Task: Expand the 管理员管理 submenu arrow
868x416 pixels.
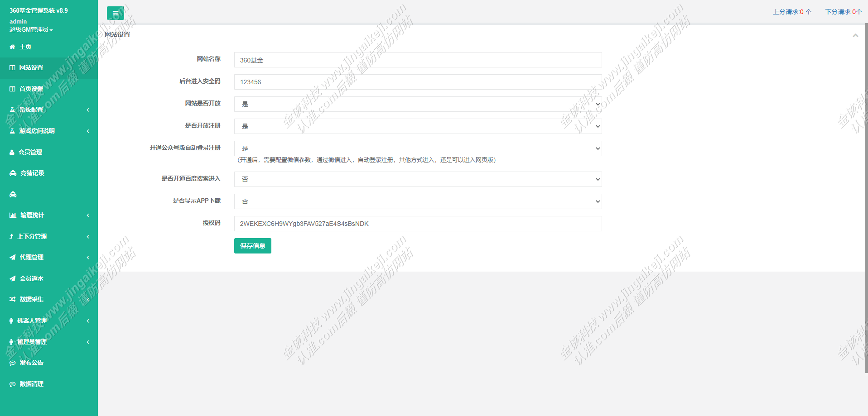Action: pyautogui.click(x=88, y=342)
